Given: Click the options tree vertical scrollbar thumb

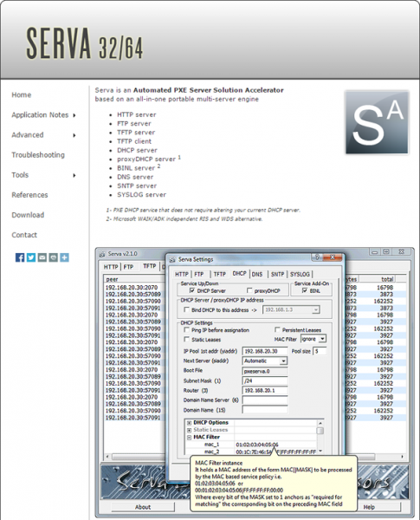Looking at the screenshot, I should pos(320,431).
